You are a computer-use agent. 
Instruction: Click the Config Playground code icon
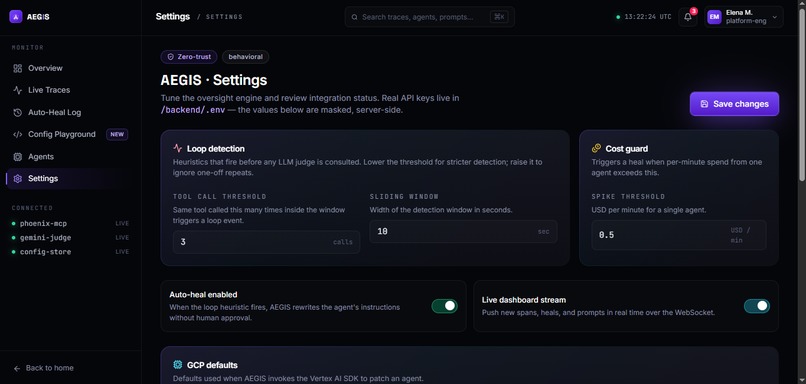click(17, 134)
